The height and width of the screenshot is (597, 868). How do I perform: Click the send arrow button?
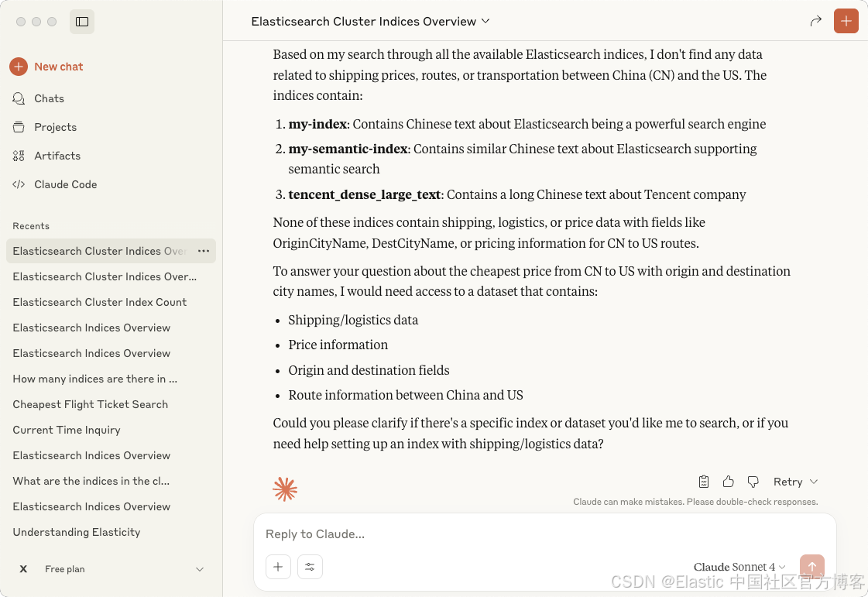(x=812, y=567)
